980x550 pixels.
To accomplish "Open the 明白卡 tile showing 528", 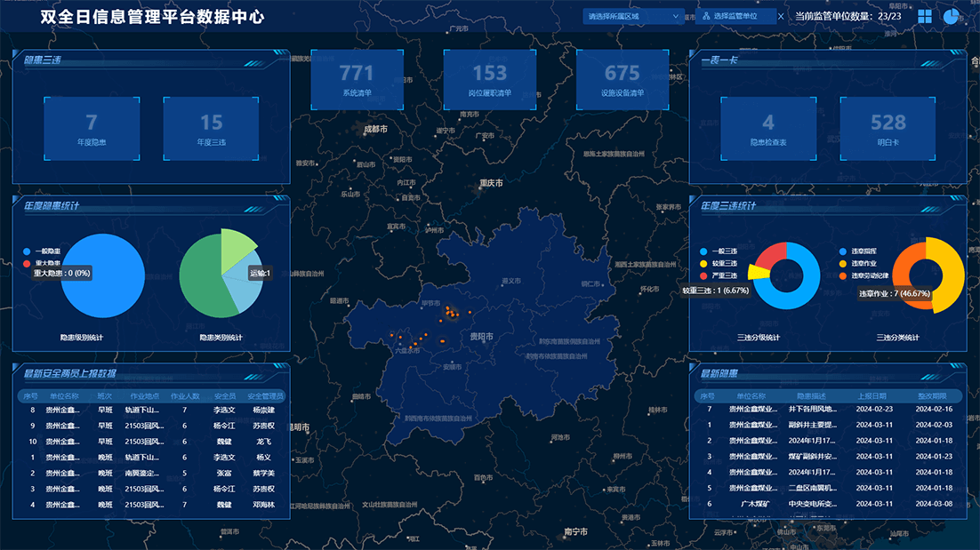I will coord(888,128).
